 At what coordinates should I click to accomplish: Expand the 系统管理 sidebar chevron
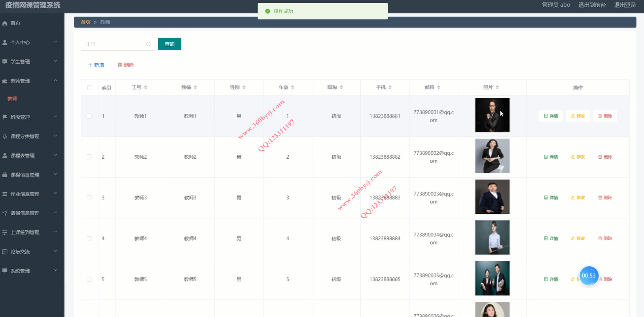(x=55, y=270)
